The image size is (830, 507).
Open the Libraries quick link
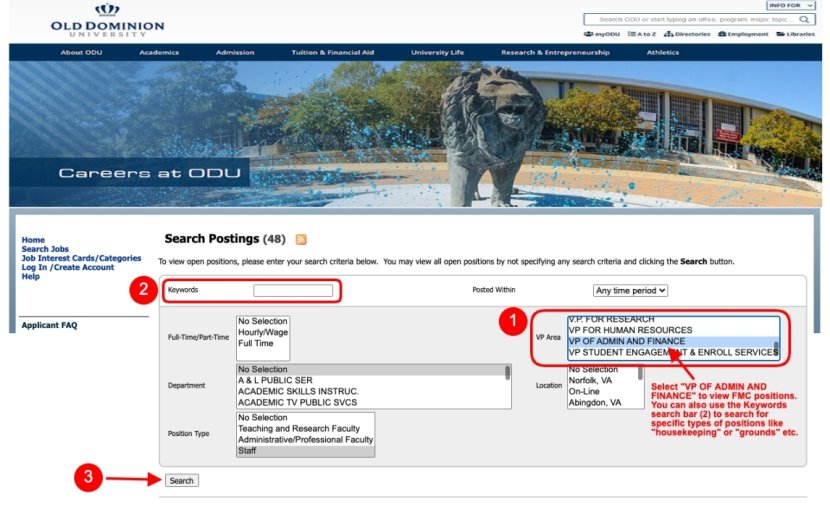point(796,34)
